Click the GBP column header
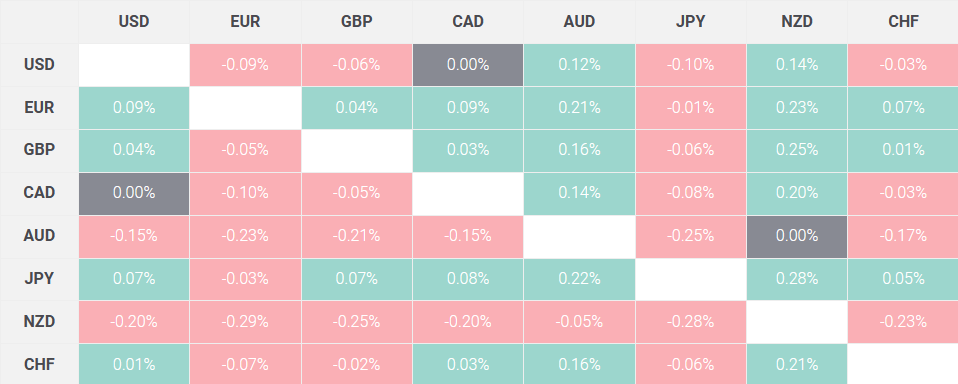 [x=357, y=21]
